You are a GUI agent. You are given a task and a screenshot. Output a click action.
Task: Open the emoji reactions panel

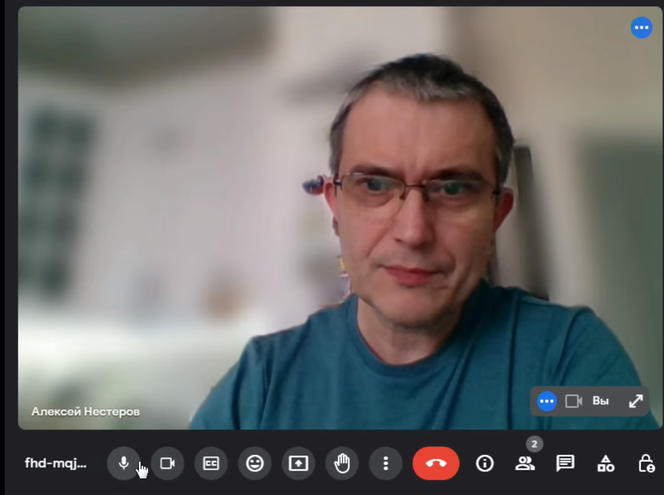[255, 463]
